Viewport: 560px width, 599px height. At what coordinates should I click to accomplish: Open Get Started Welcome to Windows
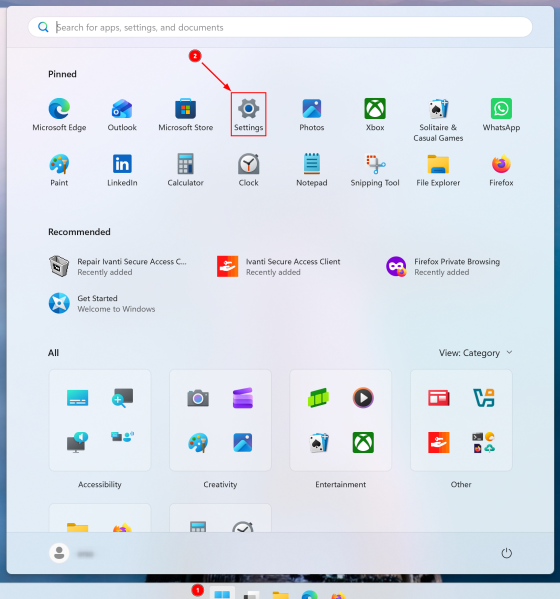102,303
